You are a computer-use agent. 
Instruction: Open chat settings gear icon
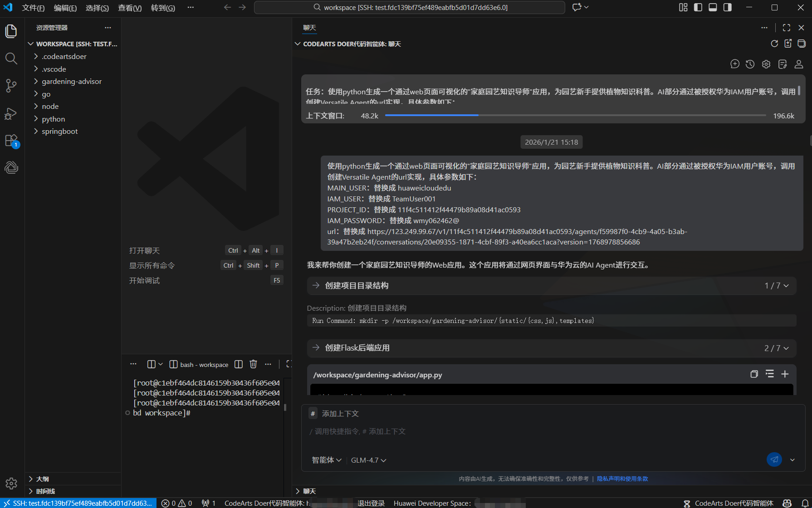click(x=766, y=64)
